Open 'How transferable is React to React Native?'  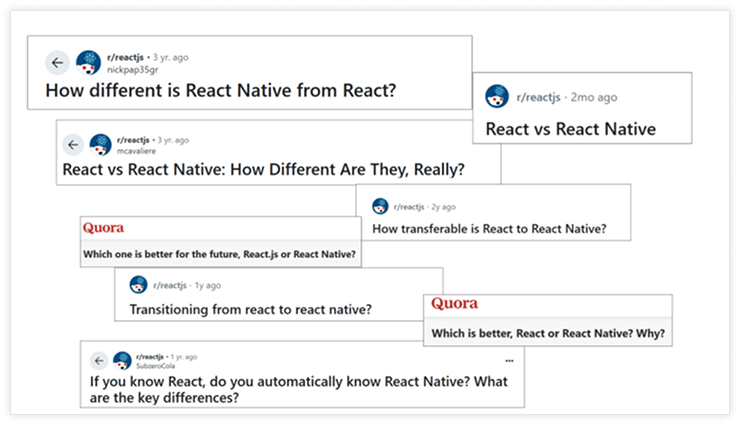[489, 229]
